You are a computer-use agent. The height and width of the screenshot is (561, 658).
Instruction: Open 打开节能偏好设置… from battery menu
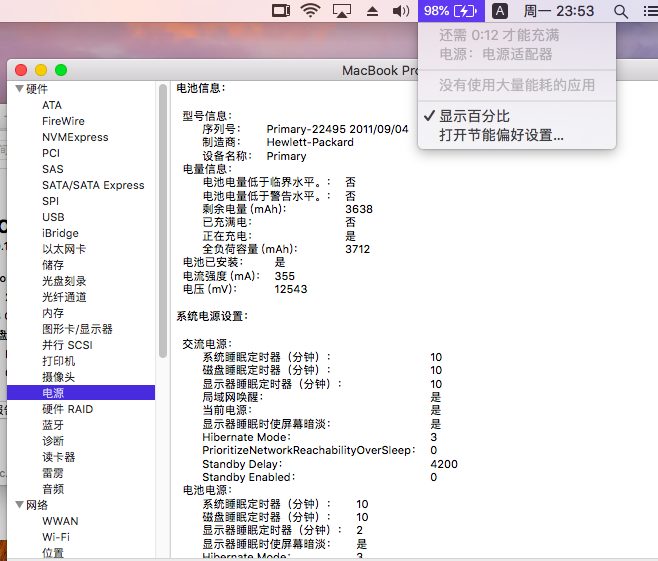coord(517,135)
